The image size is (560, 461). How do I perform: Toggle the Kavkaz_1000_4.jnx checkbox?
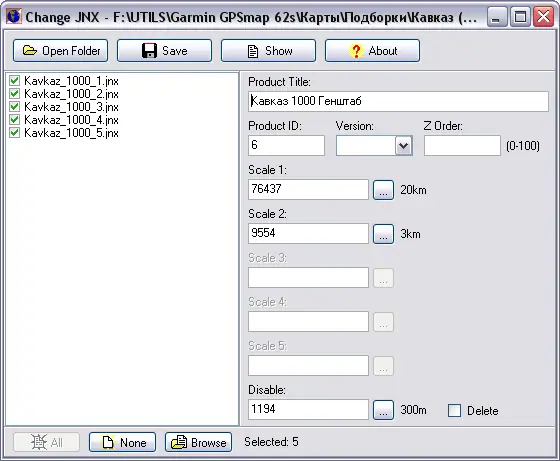14,120
